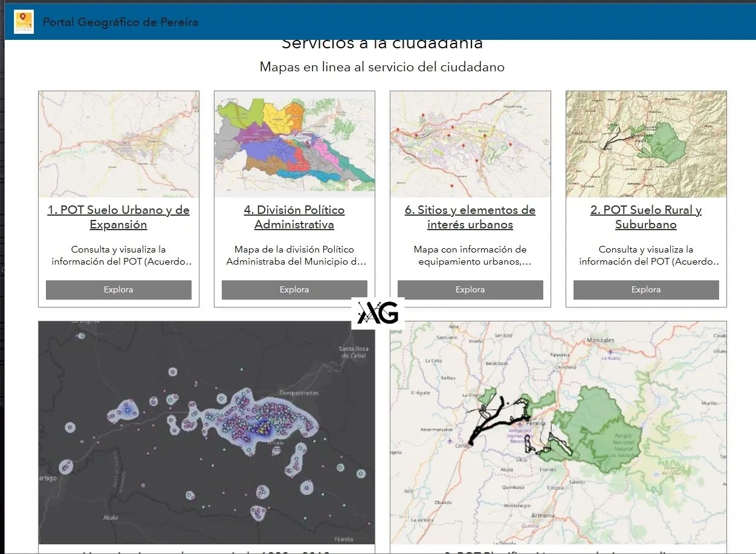Click the POT Suelo Urbano map thumbnail
Viewport: 756px width, 554px height.
click(x=118, y=144)
